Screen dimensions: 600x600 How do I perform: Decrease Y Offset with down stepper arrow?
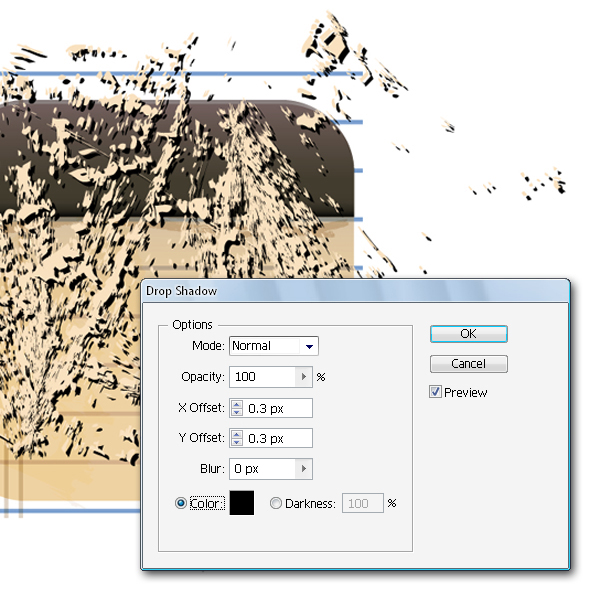[x=237, y=442]
